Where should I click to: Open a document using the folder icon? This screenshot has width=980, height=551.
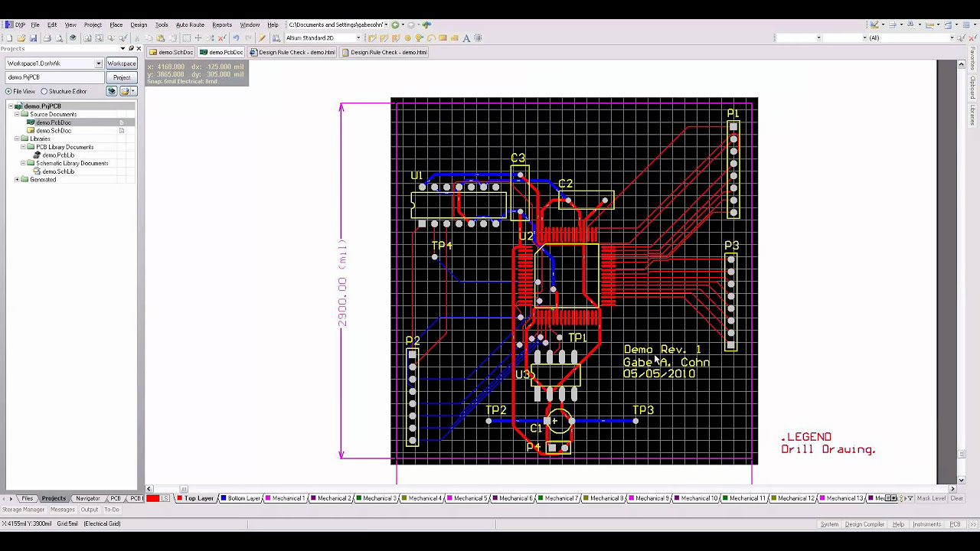tap(21, 37)
